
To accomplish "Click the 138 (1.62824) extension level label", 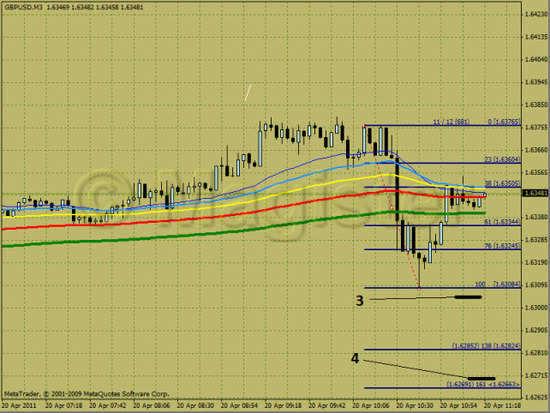I will (x=486, y=346).
